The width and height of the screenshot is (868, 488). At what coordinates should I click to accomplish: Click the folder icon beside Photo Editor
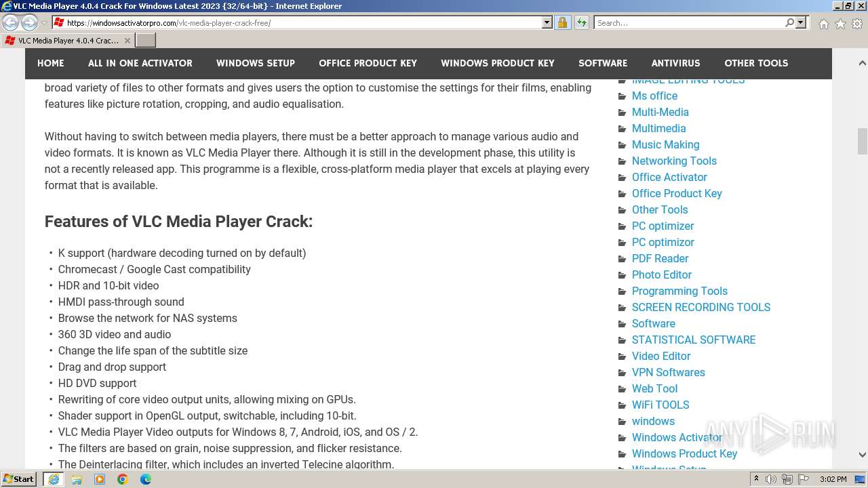[x=623, y=275]
